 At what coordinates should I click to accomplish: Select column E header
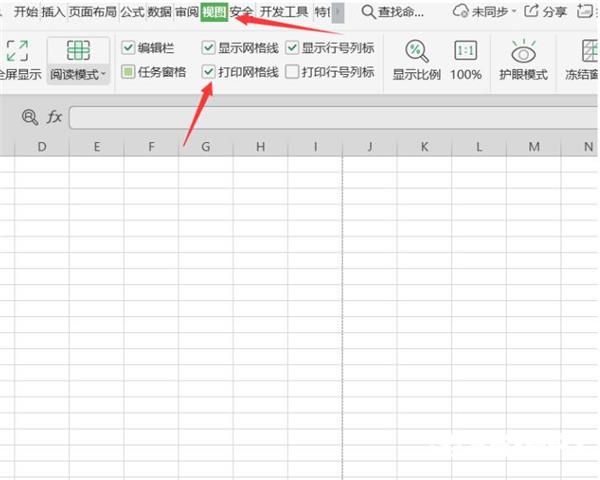(x=97, y=147)
